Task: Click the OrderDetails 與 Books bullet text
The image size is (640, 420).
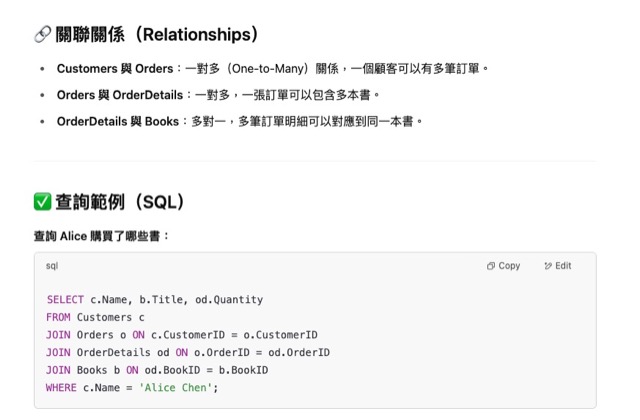Action: click(240, 122)
